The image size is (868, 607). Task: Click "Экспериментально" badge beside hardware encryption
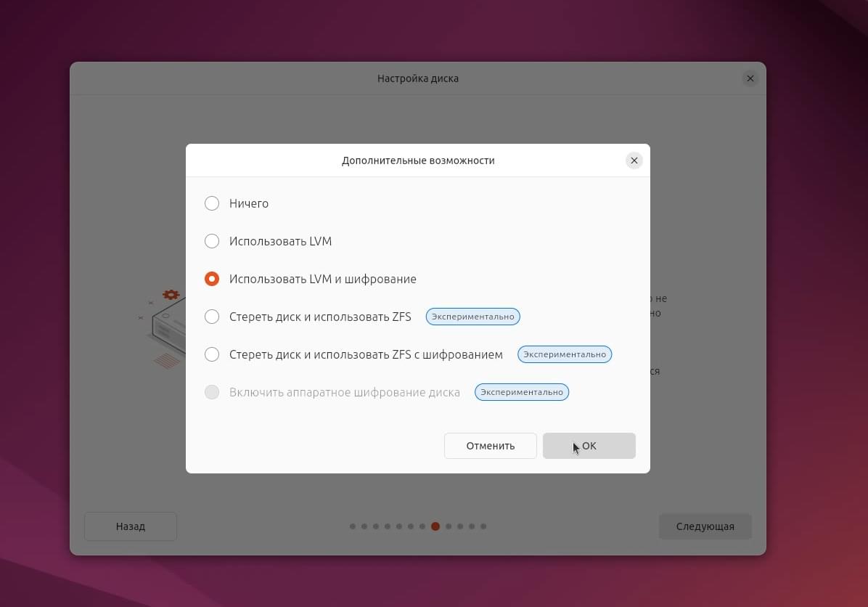pyautogui.click(x=522, y=392)
